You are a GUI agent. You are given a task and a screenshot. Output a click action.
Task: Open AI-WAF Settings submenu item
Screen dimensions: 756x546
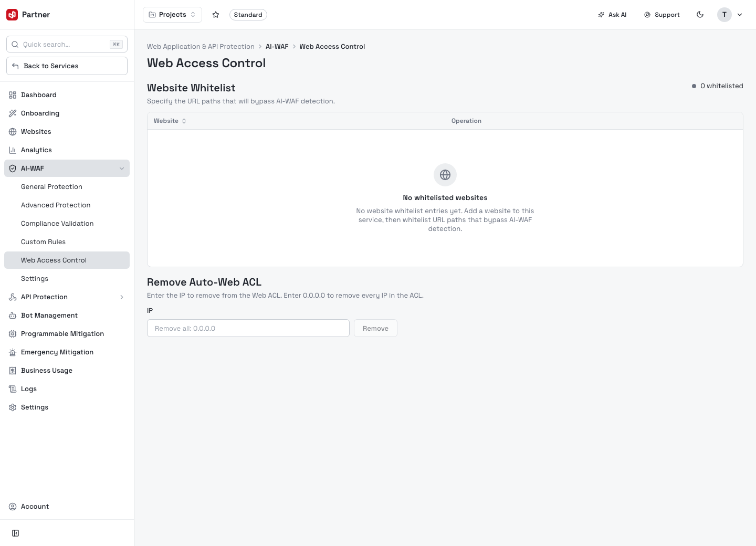point(67,279)
